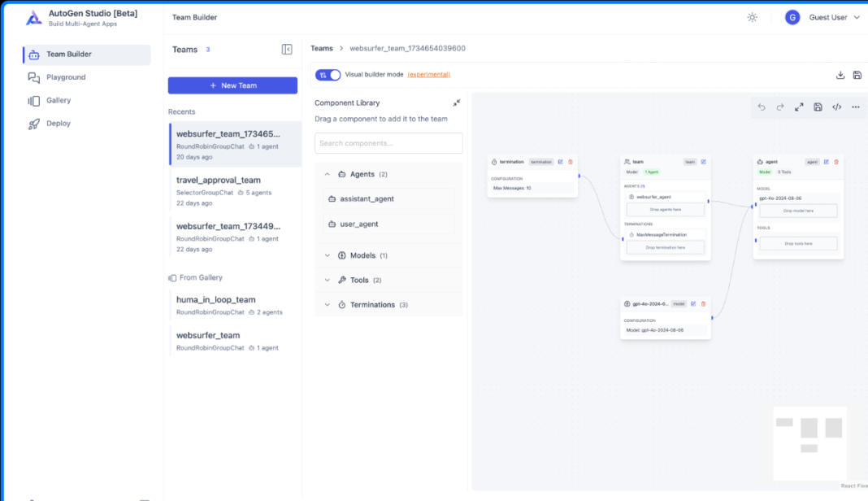This screenshot has width=868, height=501.
Task: Delete the agent node
Action: (836, 162)
